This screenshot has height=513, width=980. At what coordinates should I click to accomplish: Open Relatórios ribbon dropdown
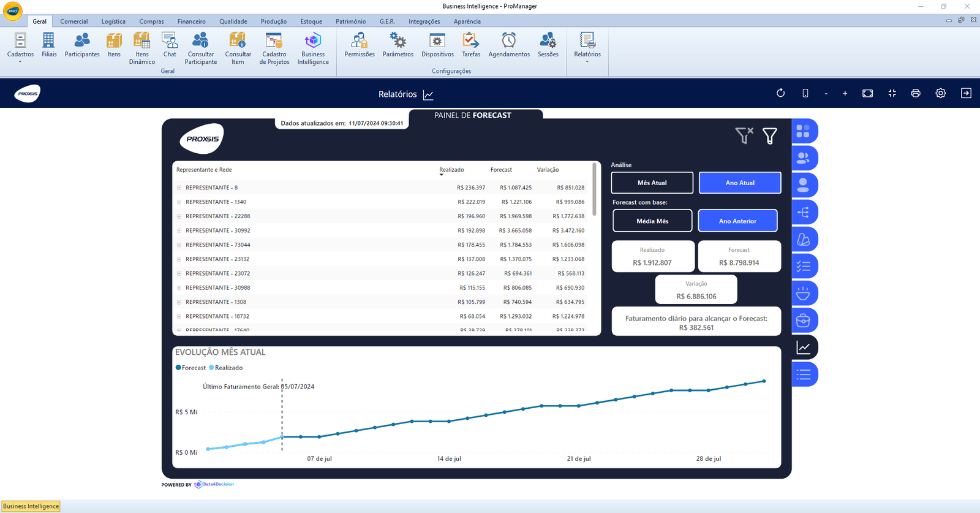(x=587, y=47)
